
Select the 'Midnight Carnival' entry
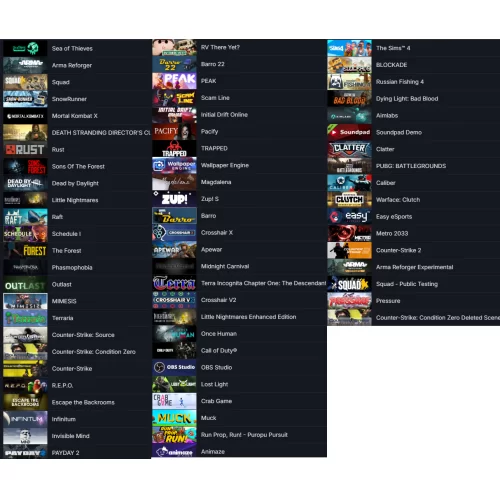[225, 266]
